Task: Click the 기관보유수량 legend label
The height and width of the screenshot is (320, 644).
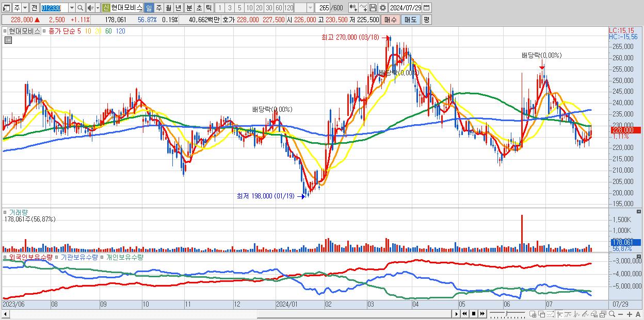Action: [79, 257]
